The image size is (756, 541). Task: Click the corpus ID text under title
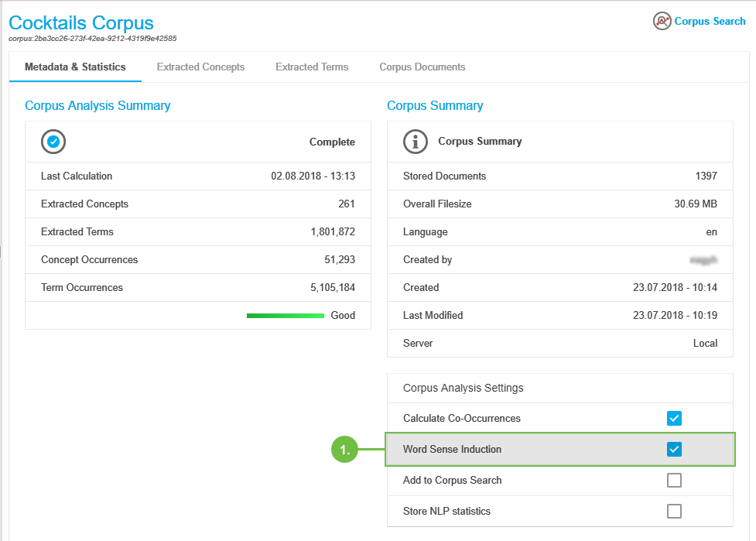[93, 39]
